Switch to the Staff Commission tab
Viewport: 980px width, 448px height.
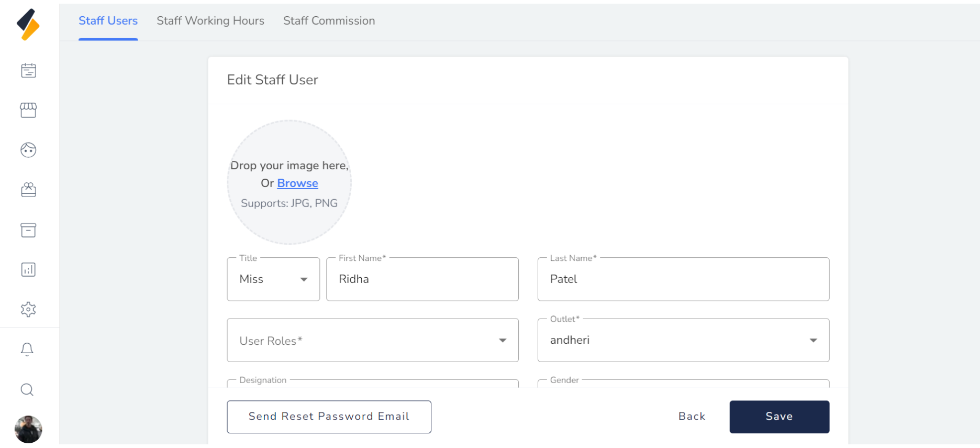click(329, 21)
